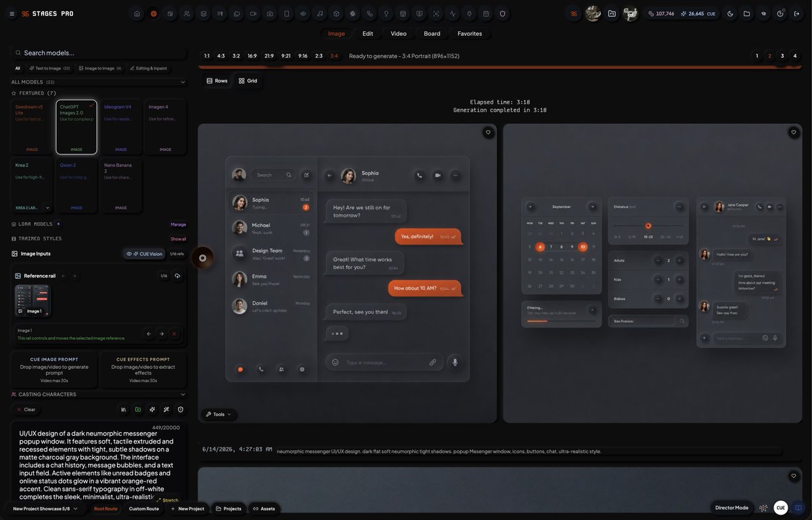Image resolution: width=812 pixels, height=520 pixels.
Task: Switch to the Edit tab
Action: tap(367, 34)
